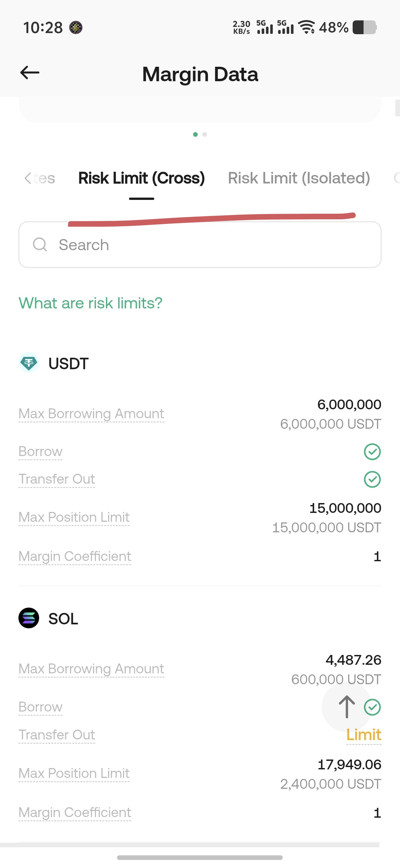Screen dimensions: 400x868
Task: Tap the Wi-Fi status bar icon
Action: pyautogui.click(x=307, y=27)
